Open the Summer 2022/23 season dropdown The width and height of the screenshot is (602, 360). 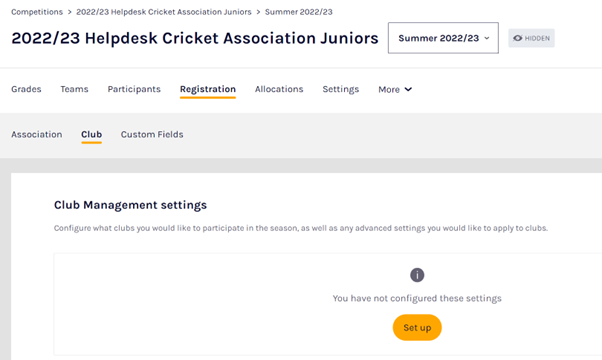click(x=443, y=38)
